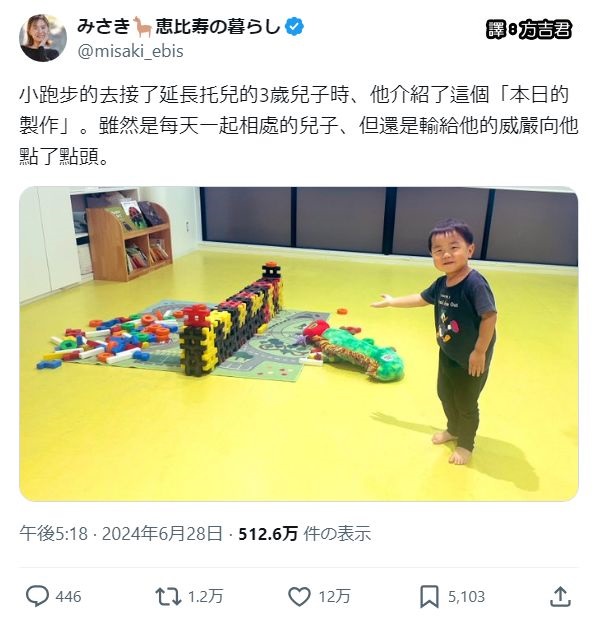Screen dimensions: 598x625
Task: Click display name みさき恵比寿の暮らし
Action: pos(179,27)
